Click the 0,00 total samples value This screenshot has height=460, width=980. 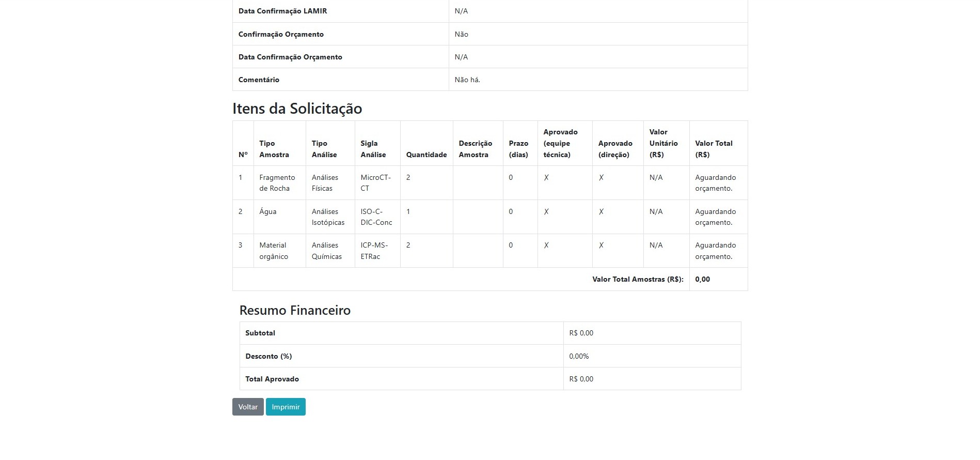point(702,279)
